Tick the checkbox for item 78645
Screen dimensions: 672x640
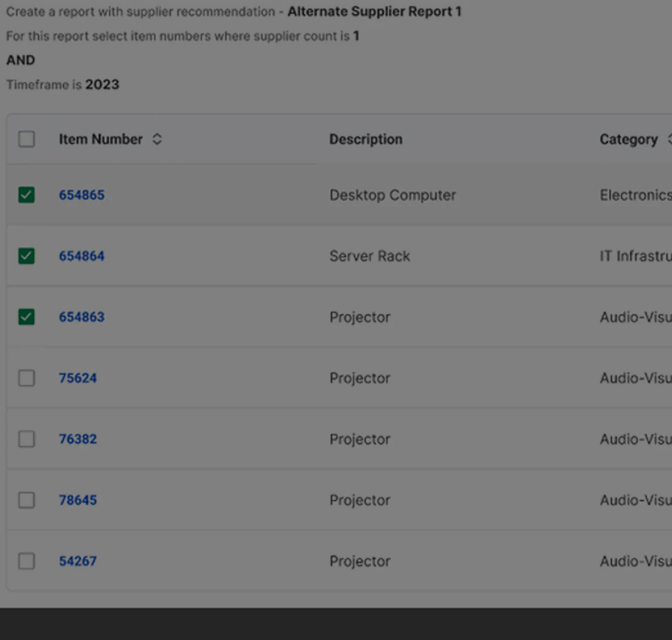26,501
